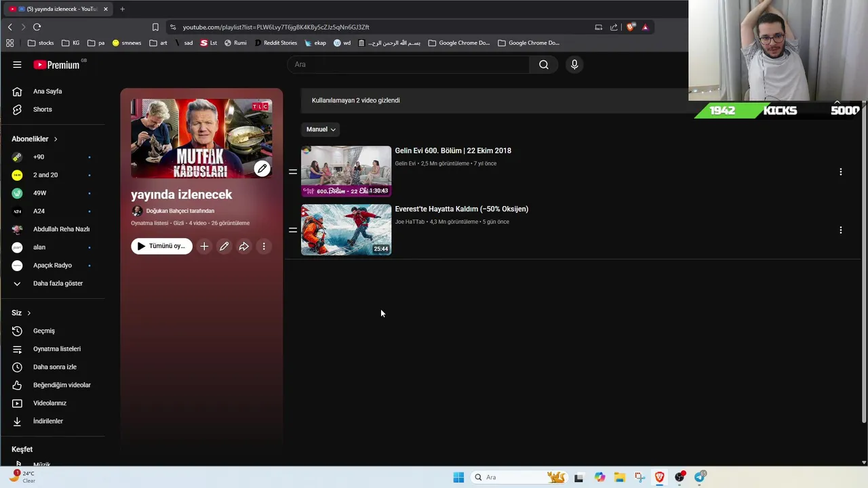Viewport: 868px width, 488px height.
Task: Open playlist more-options three dots
Action: [x=264, y=246]
